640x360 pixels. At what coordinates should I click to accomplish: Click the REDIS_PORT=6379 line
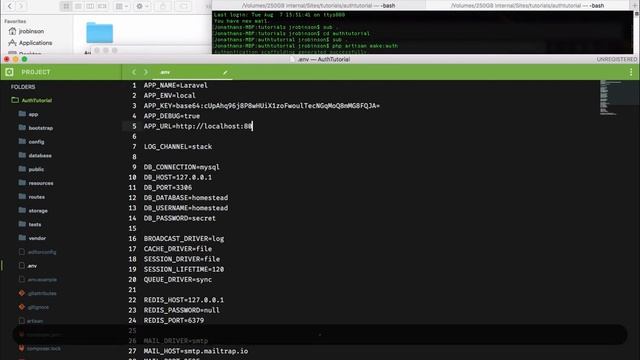coord(174,320)
